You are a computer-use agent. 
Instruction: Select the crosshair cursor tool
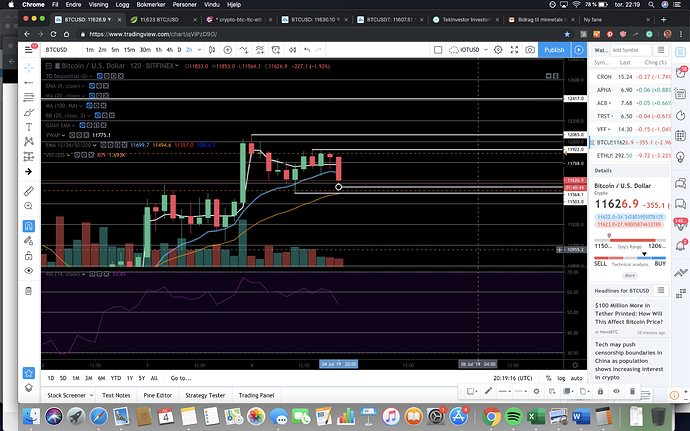29,67
